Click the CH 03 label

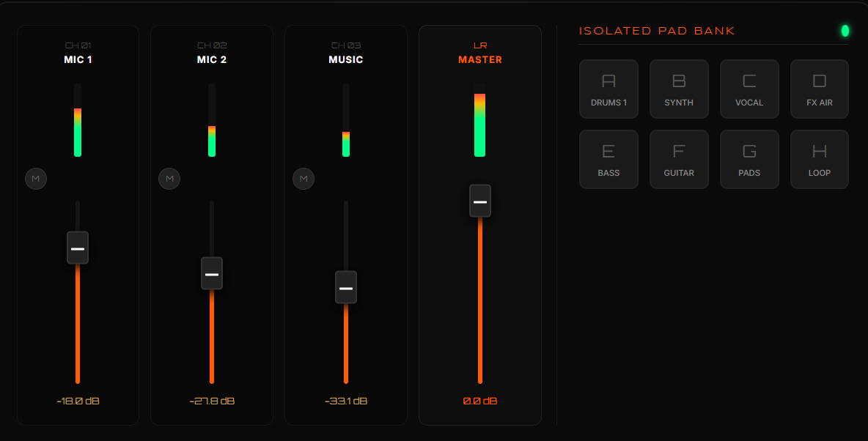[346, 45]
